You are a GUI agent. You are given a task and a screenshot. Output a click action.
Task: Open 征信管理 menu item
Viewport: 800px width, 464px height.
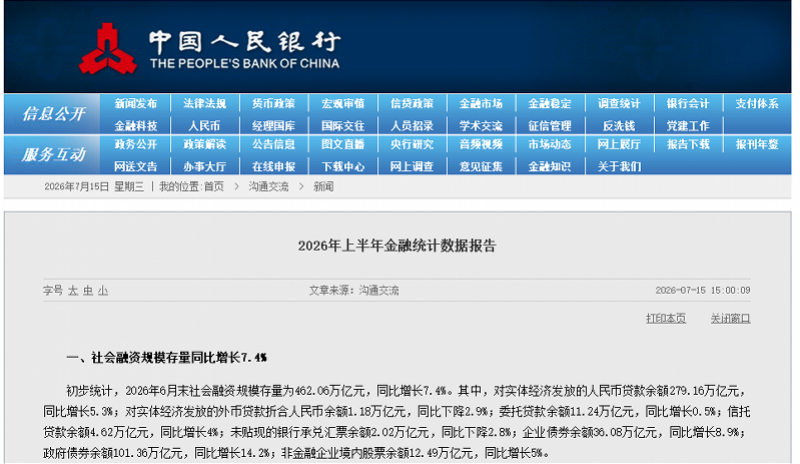549,126
